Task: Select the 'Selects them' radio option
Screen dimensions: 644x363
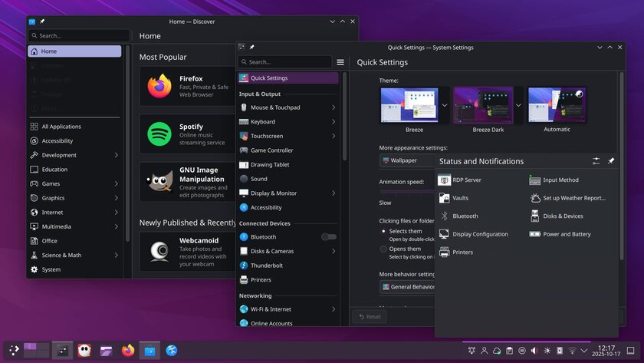Action: (384, 231)
